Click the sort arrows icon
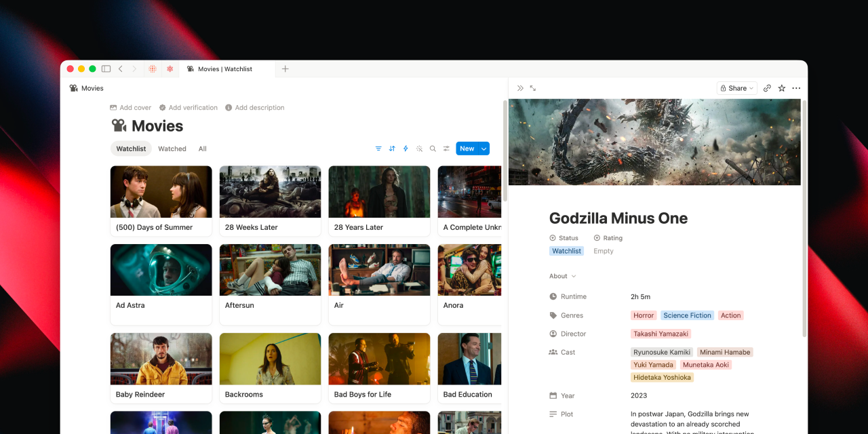Screen dimensions: 868x434 click(392, 149)
